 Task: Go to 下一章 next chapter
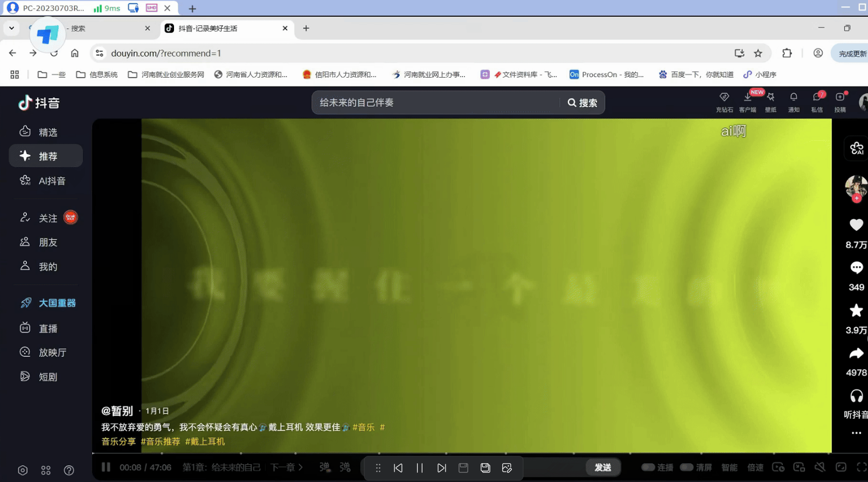point(287,467)
